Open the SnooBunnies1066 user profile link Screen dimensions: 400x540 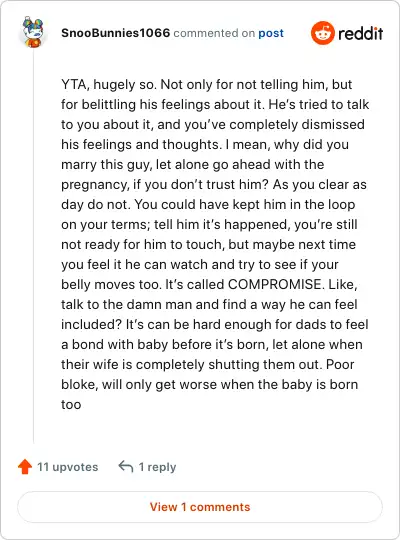coord(115,33)
